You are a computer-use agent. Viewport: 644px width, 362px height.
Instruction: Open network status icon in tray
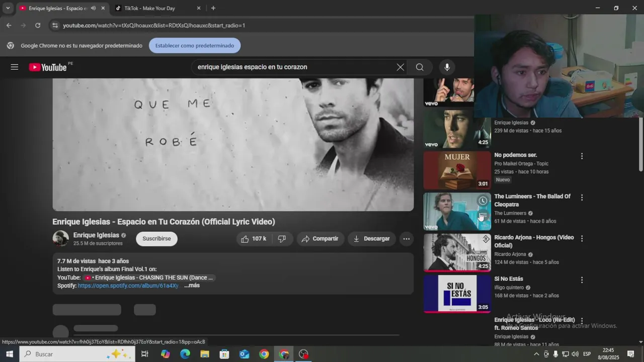tap(566, 354)
